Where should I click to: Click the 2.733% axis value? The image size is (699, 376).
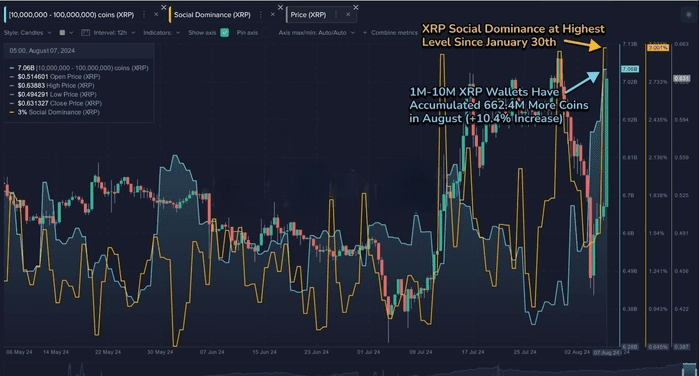pos(658,82)
